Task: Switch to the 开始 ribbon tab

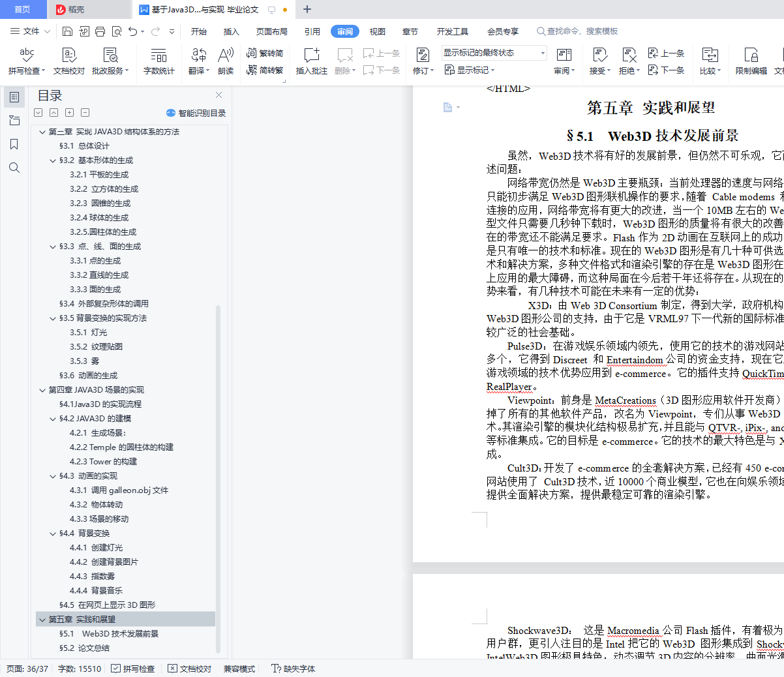Action: click(x=199, y=31)
